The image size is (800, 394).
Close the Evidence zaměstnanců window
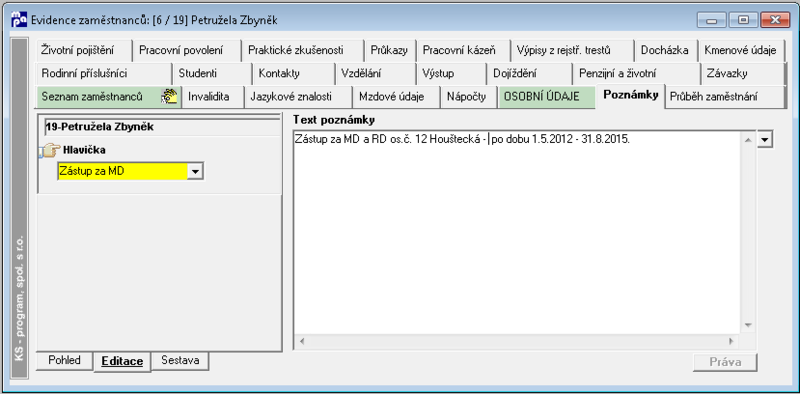click(775, 20)
